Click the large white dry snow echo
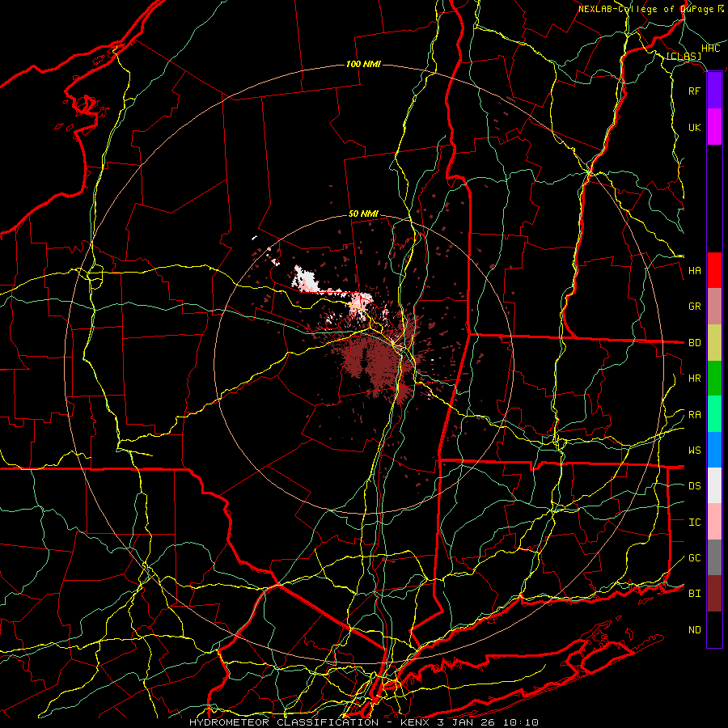The width and height of the screenshot is (728, 728). [307, 280]
